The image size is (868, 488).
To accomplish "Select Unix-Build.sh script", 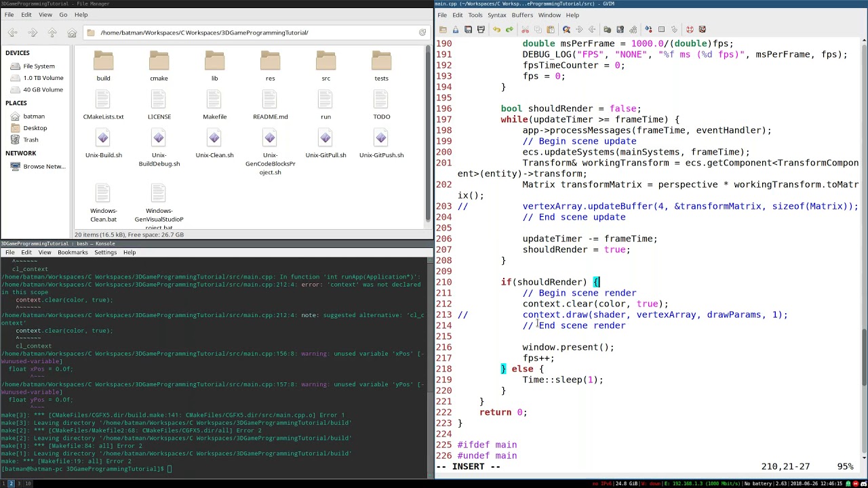I will [x=103, y=144].
